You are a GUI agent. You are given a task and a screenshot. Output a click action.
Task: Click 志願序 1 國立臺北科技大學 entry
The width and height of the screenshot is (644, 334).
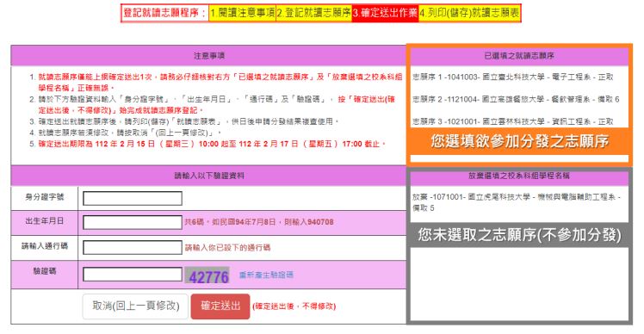512,77
